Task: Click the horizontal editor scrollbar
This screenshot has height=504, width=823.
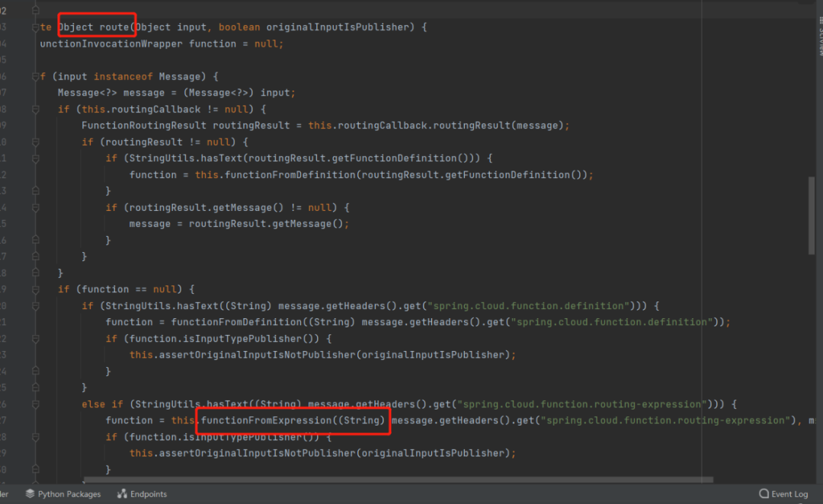Action: point(398,480)
